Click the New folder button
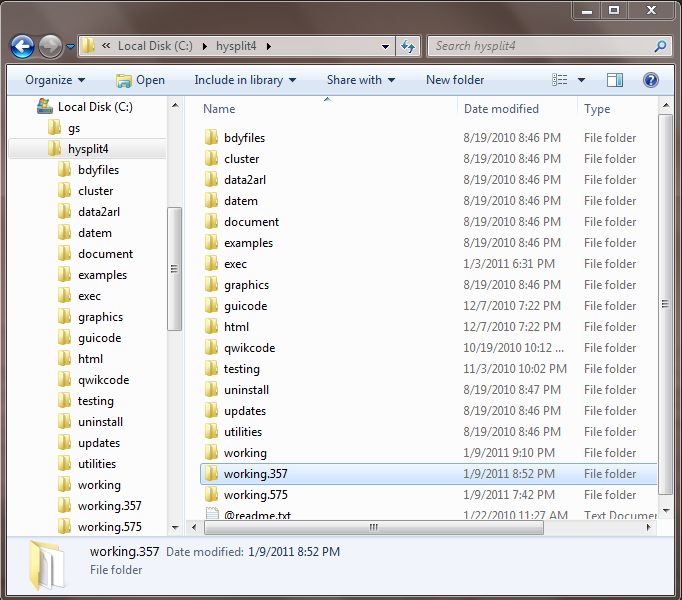682x600 pixels. 455,80
